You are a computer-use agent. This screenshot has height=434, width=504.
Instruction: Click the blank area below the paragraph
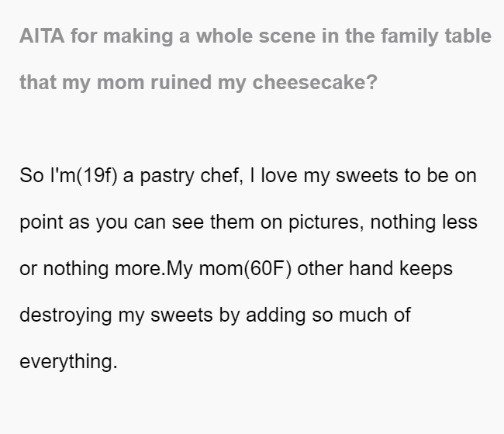tap(252, 405)
